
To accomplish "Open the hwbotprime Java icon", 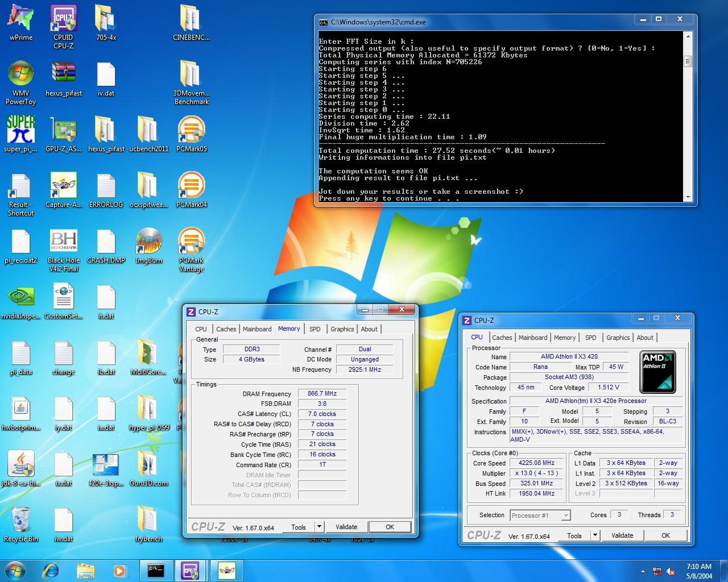I will point(21,413).
